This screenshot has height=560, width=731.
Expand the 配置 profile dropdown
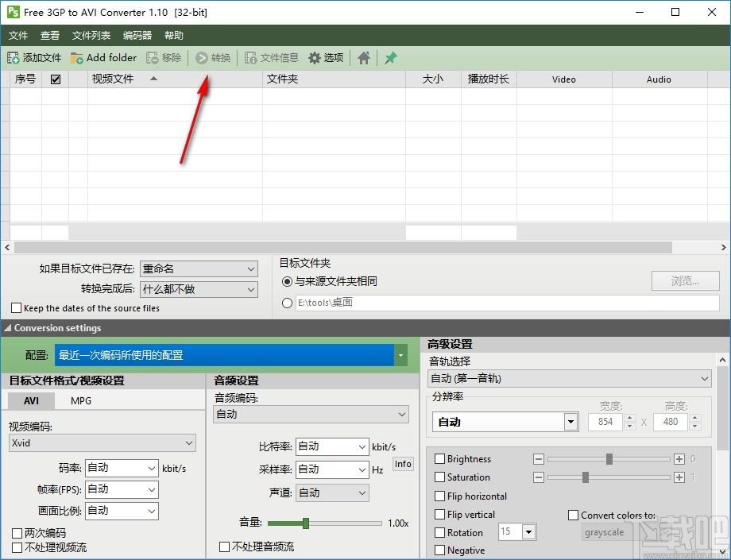400,356
